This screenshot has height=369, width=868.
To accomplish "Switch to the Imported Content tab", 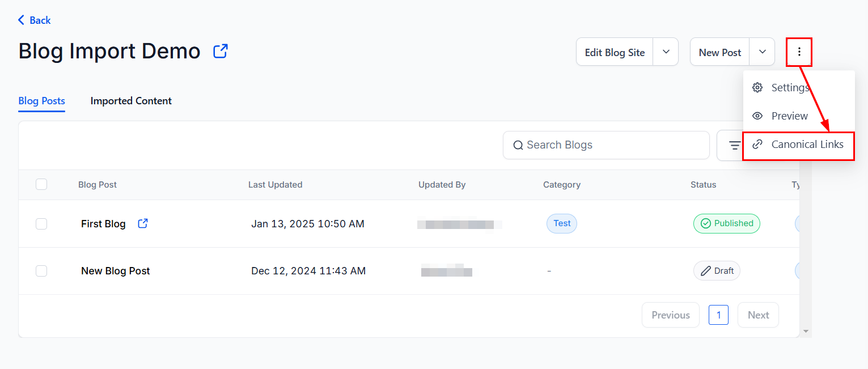I will (131, 101).
